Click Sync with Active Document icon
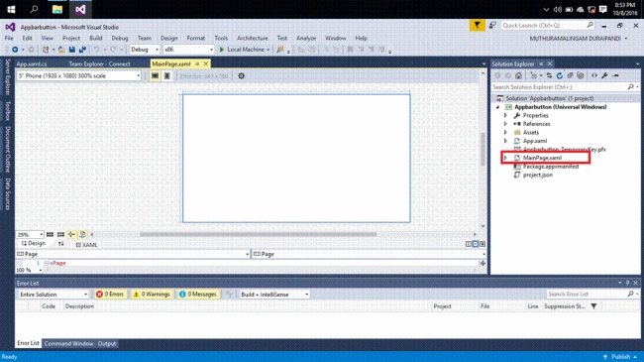 tap(549, 75)
